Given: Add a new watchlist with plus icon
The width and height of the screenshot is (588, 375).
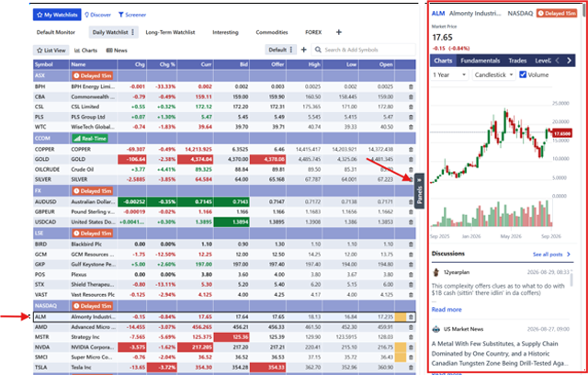Looking at the screenshot, I should click(x=339, y=32).
